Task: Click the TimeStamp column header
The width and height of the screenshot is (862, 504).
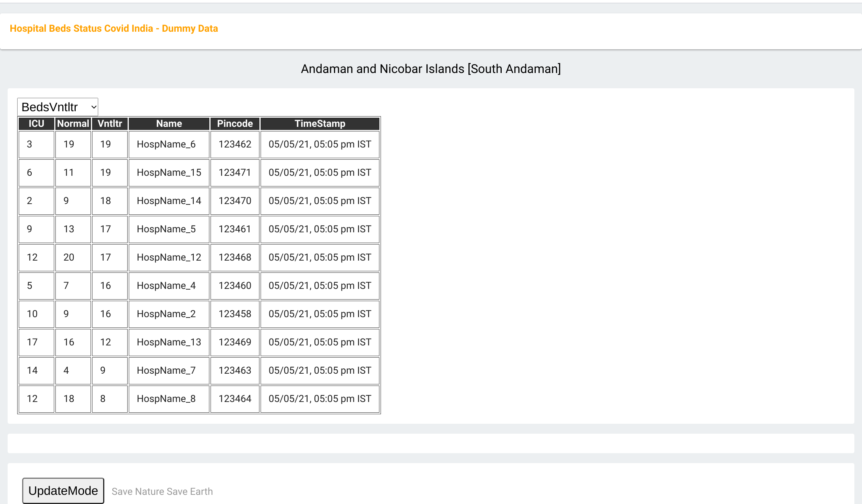Action: coord(320,123)
